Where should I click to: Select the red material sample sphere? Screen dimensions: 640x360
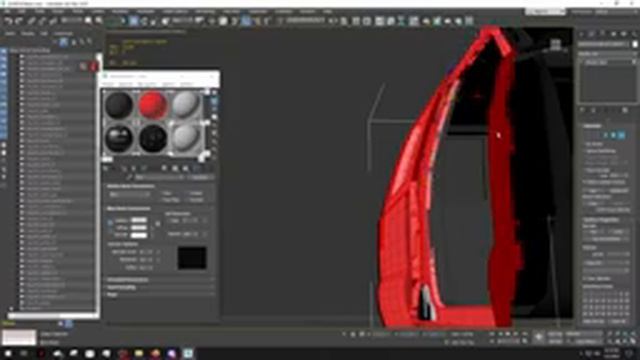pyautogui.click(x=152, y=104)
